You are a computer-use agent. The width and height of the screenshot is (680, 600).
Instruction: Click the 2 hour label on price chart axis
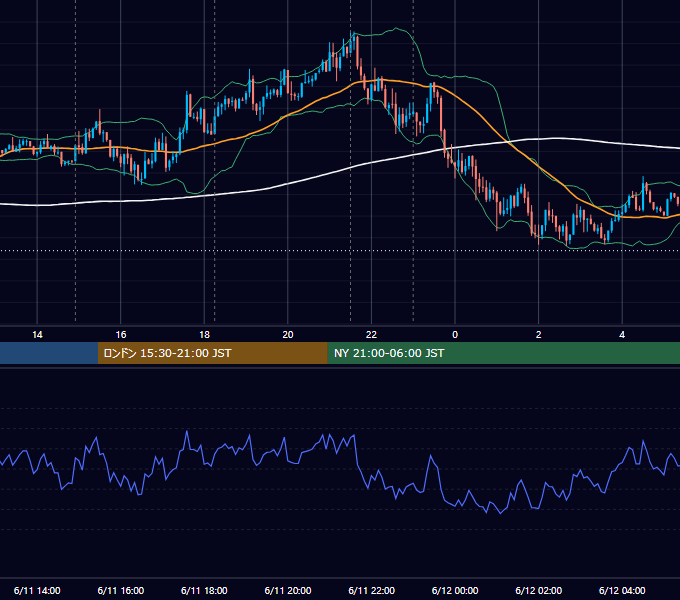[x=539, y=335]
